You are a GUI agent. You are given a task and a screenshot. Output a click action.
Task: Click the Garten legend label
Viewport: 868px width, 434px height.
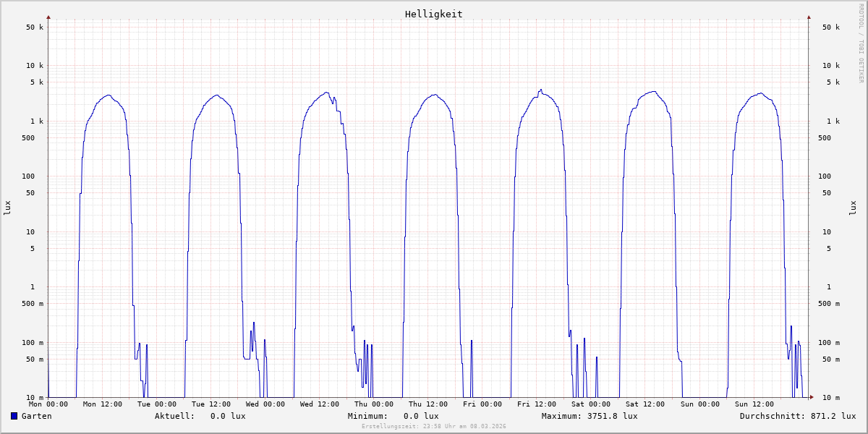point(36,416)
